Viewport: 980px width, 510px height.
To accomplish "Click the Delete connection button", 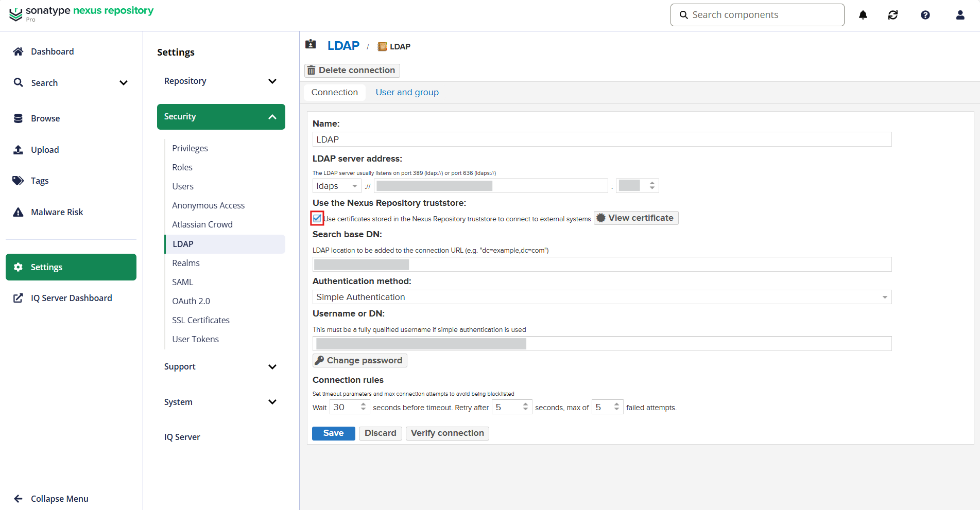I will (352, 70).
